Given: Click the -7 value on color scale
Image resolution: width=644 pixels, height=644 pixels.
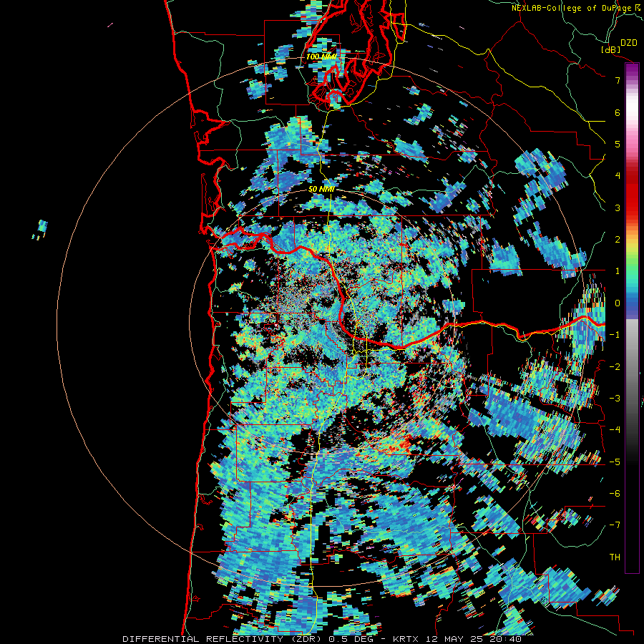Looking at the screenshot, I should 615,525.
